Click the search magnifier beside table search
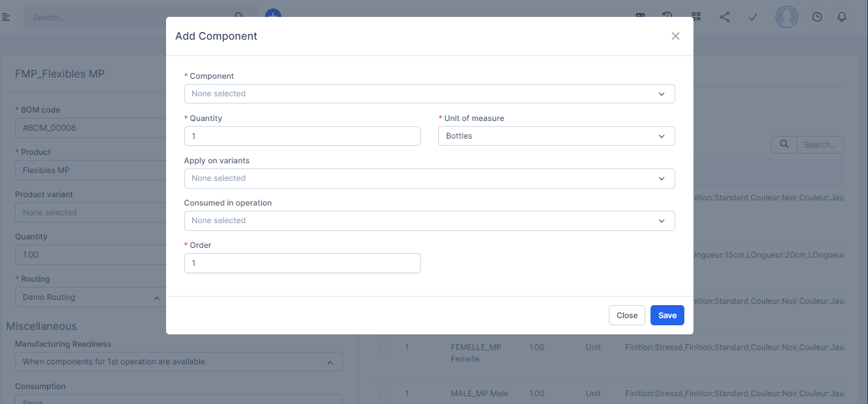Screen dimensions: 868x404 784,144
